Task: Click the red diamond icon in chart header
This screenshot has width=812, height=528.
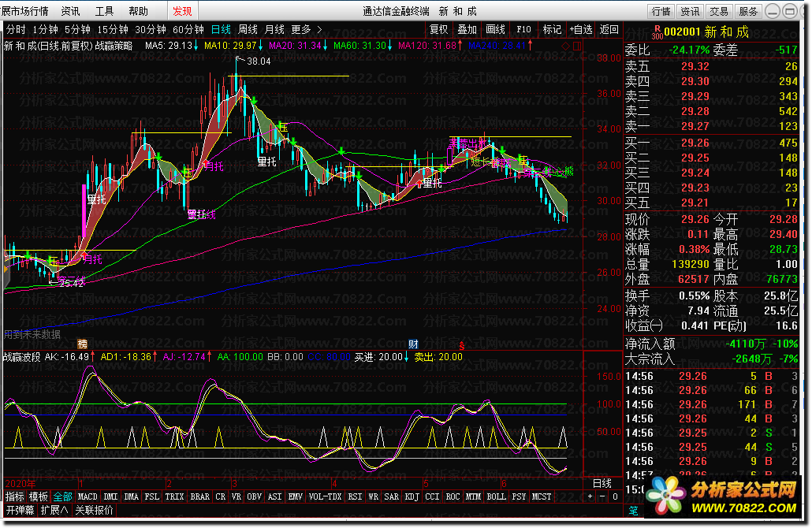Action: pos(565,46)
